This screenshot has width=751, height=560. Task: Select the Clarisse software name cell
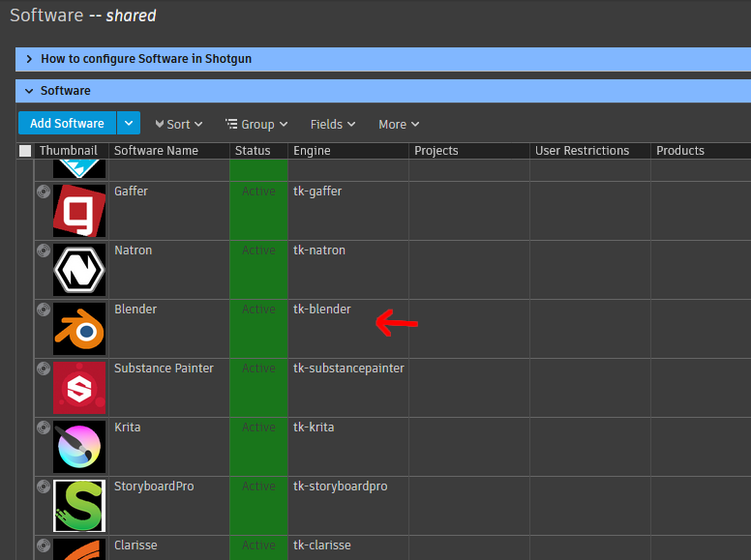[x=169, y=548]
